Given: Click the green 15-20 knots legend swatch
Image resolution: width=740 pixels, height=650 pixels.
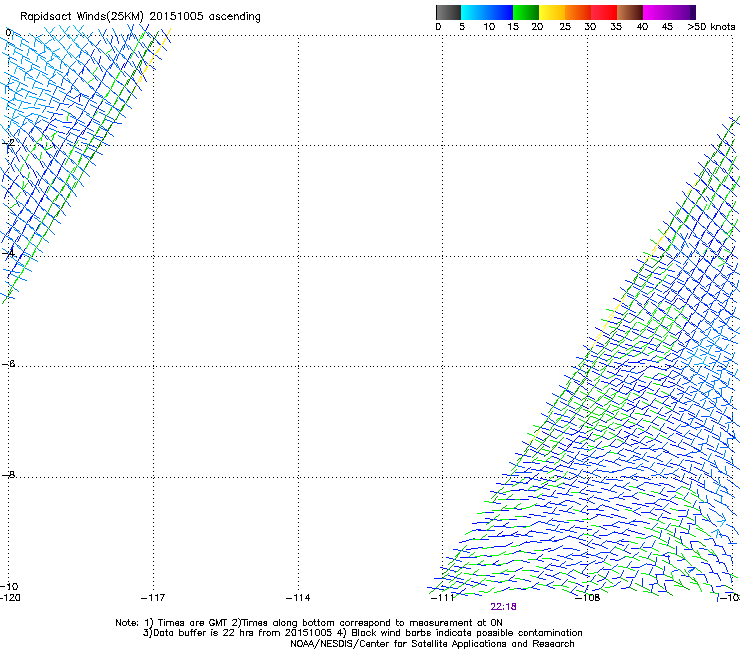Looking at the screenshot, I should [x=526, y=12].
